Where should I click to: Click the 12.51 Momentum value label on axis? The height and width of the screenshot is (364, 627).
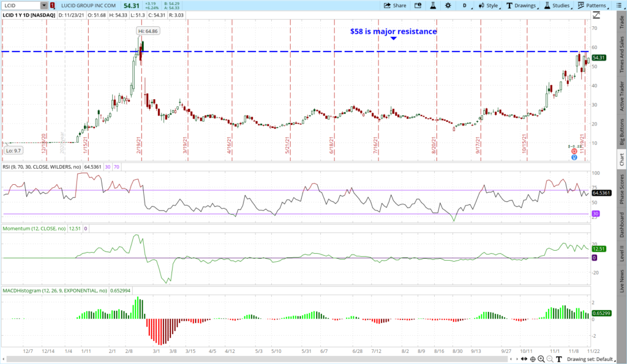coord(599,249)
